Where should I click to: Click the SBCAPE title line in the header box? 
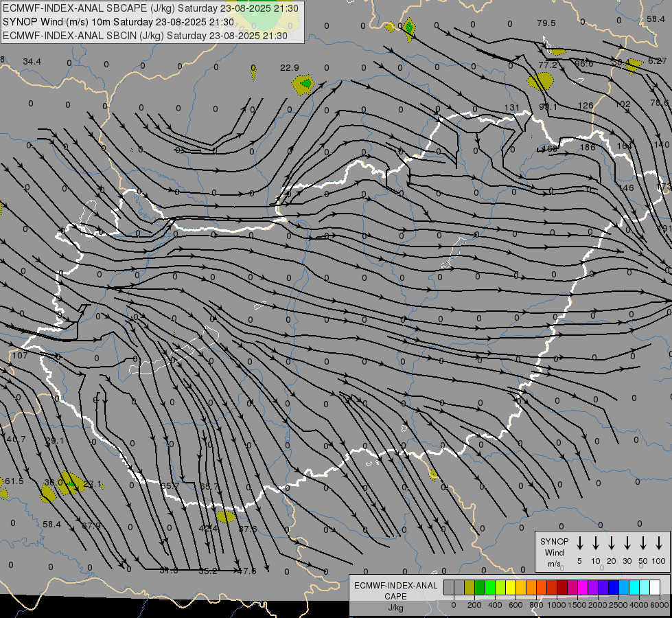coord(150,8)
